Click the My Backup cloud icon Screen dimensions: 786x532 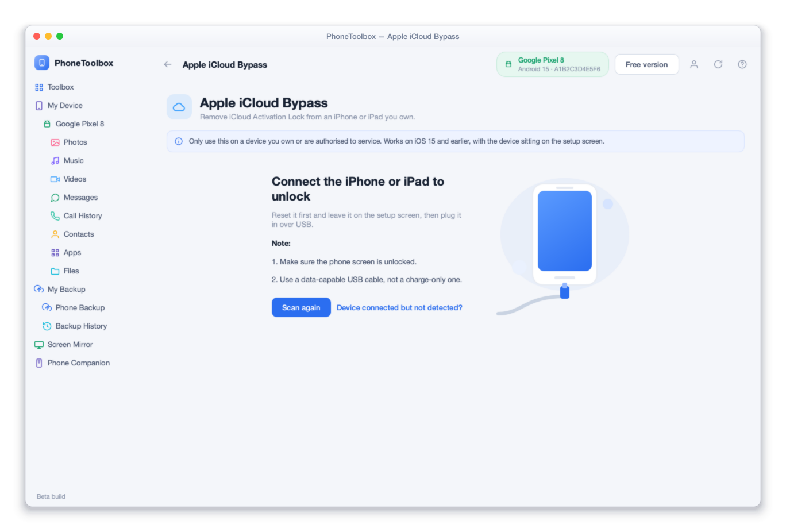pyautogui.click(x=39, y=290)
